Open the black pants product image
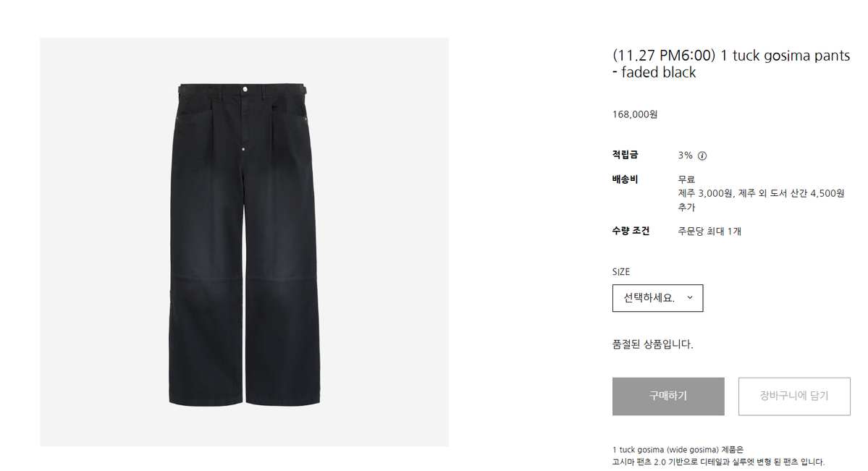Screen dimensions: 868x471 (244, 242)
